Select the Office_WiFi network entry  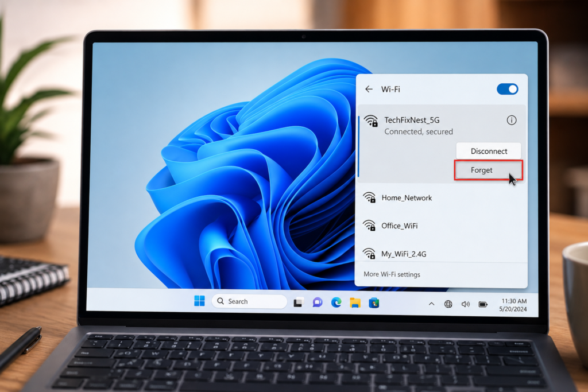441,226
